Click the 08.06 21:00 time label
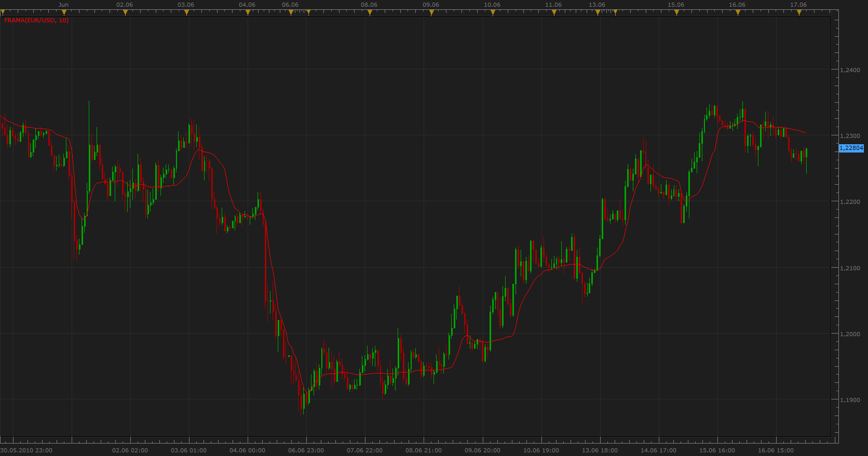This screenshot has width=868, height=456. (x=424, y=450)
